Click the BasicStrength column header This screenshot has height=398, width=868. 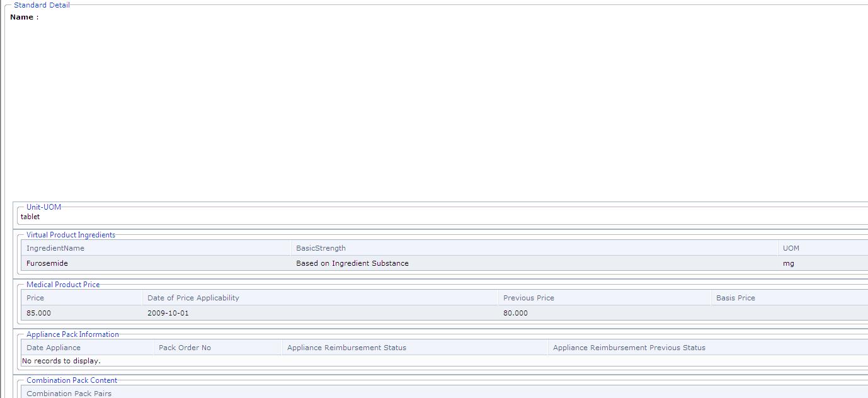[x=321, y=248]
